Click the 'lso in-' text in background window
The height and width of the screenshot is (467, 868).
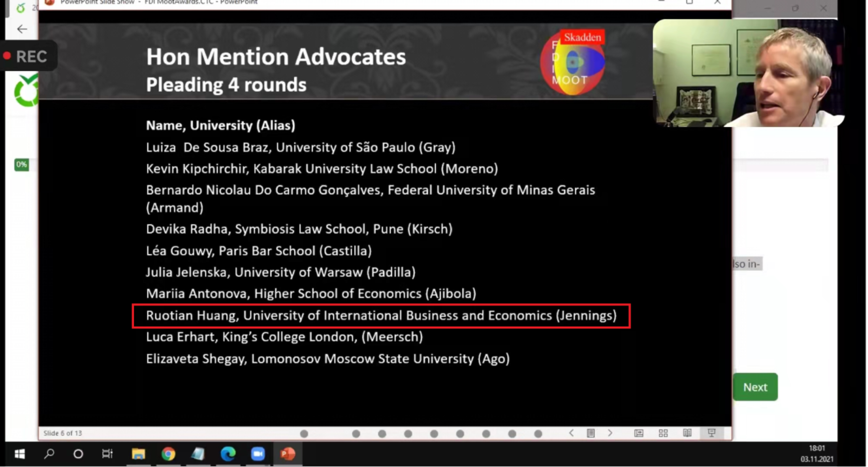click(747, 264)
